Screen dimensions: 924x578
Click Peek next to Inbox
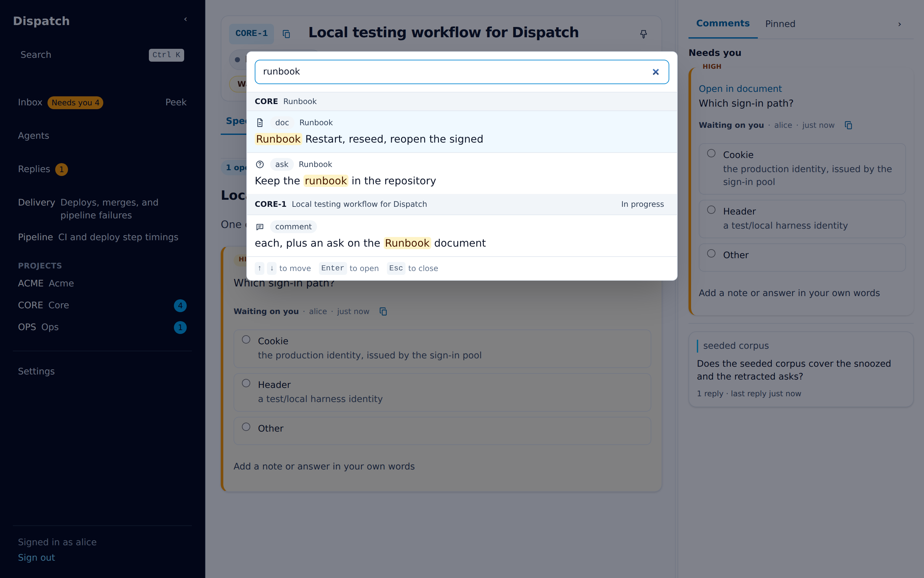175,102
